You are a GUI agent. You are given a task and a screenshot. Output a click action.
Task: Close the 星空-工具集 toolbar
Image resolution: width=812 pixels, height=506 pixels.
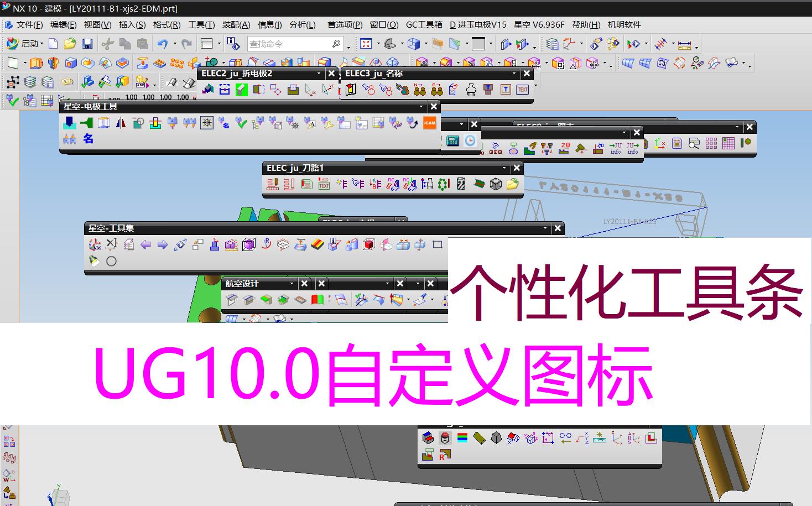pyautogui.click(x=558, y=228)
